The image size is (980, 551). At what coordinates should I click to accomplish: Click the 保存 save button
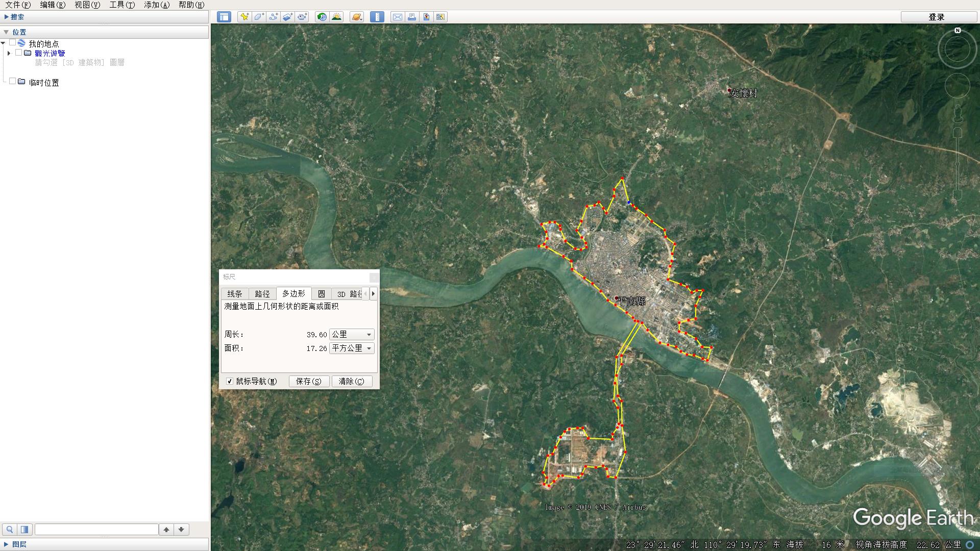point(309,381)
